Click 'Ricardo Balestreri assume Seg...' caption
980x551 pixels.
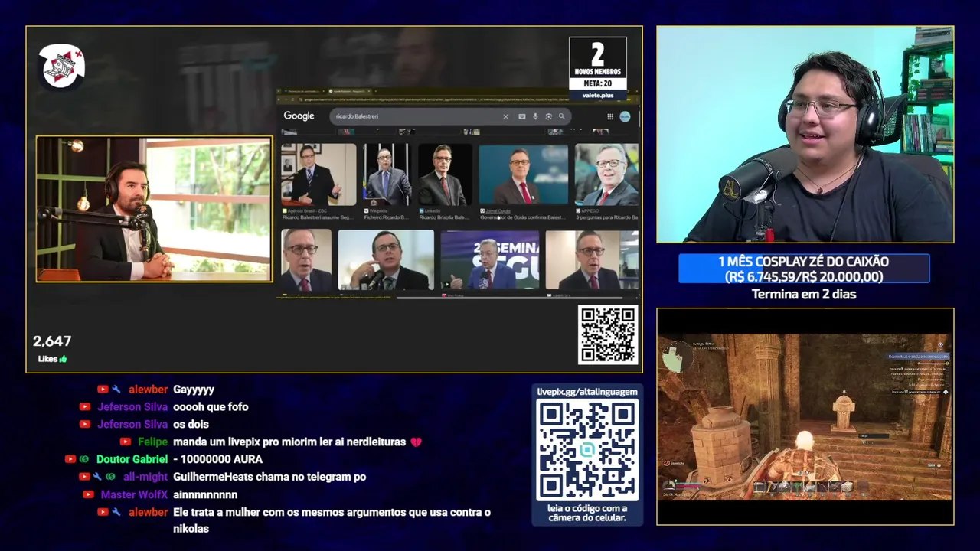coord(318,217)
